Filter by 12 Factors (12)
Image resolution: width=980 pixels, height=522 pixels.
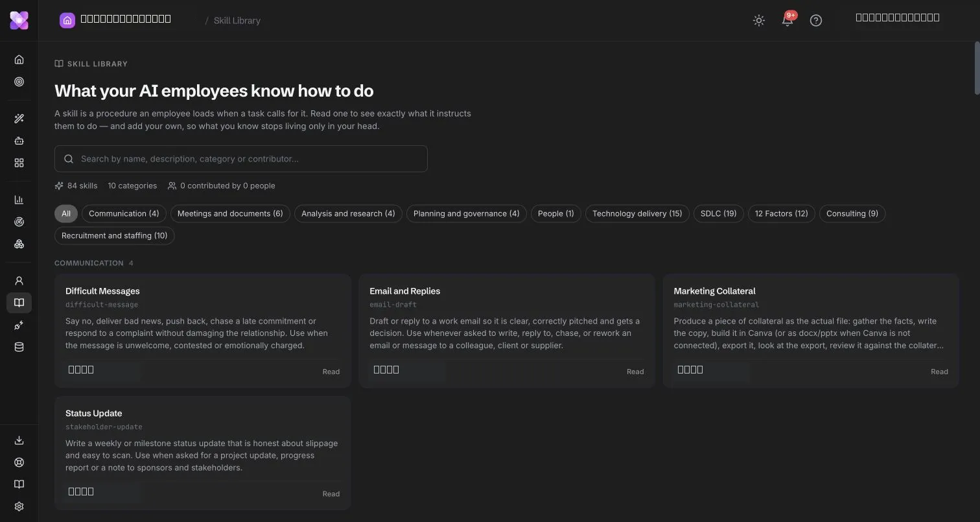click(x=782, y=213)
